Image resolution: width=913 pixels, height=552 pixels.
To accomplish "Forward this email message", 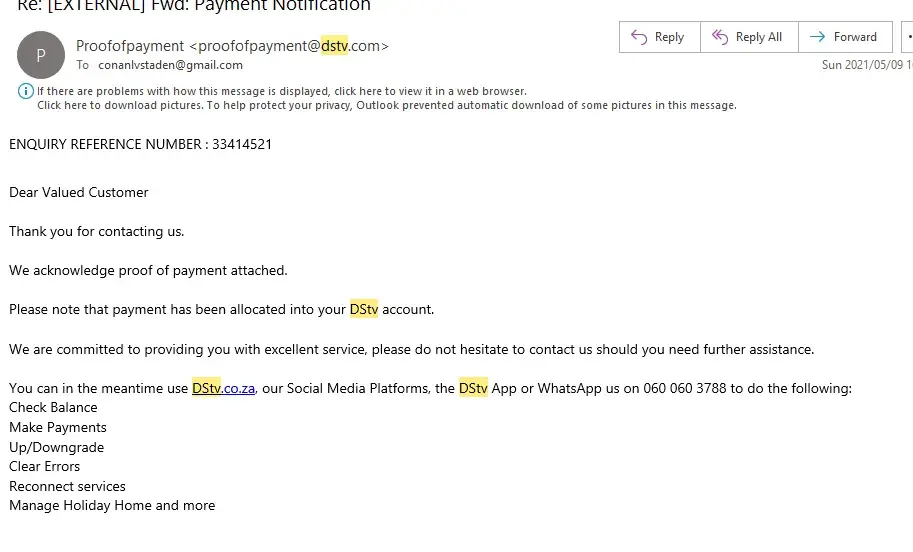I will click(x=844, y=37).
